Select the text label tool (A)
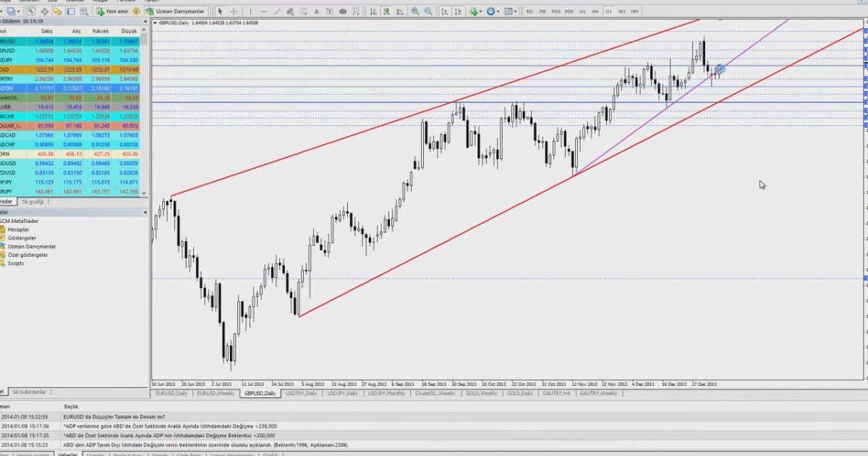 click(x=316, y=12)
